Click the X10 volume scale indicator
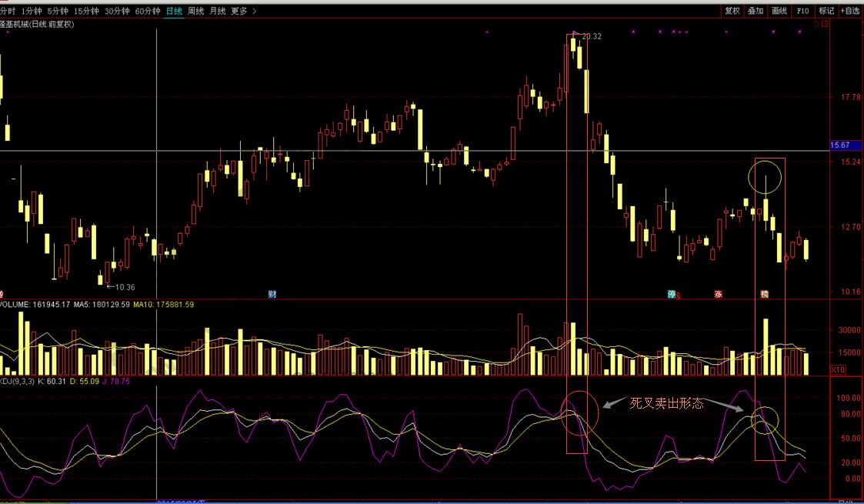Viewport: 864px width, 504px height. tap(838, 369)
